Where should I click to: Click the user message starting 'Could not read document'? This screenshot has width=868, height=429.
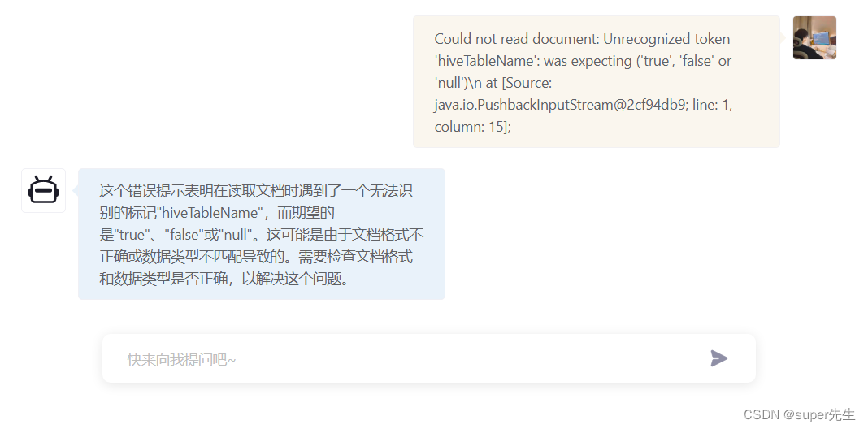click(x=597, y=82)
